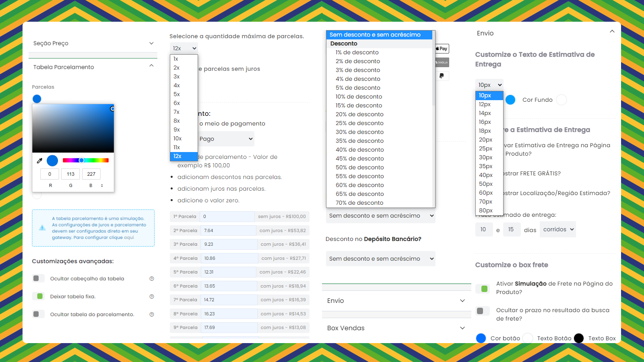This screenshot has width=644, height=362.
Task: Select the PayPal payment icon
Action: [x=442, y=76]
